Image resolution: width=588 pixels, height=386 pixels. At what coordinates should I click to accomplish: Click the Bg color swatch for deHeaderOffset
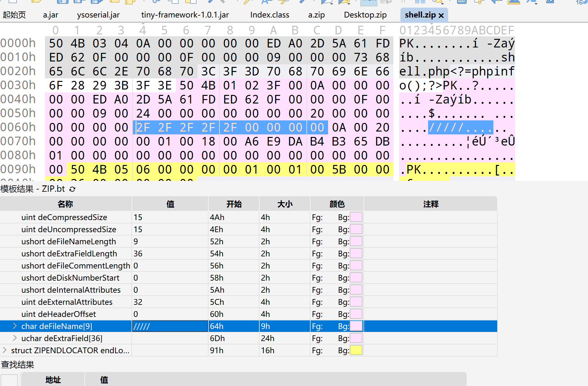tap(356, 314)
